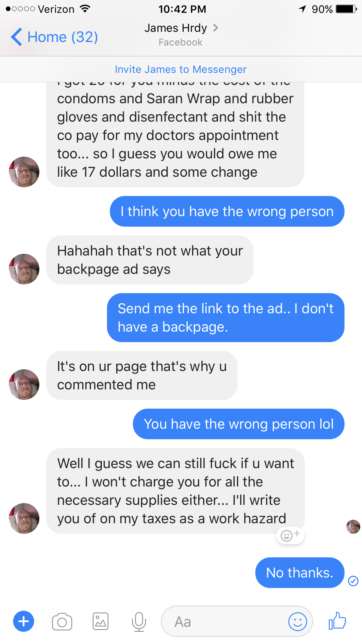Viewport: 362px width, 644px height.
Task: Focus the Aa message input field
Action: [237, 622]
